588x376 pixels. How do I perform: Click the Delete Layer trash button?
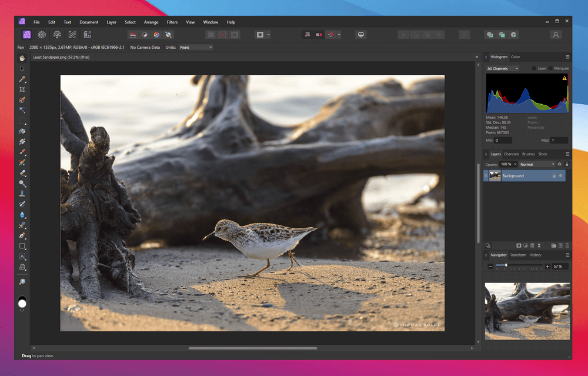tap(567, 245)
